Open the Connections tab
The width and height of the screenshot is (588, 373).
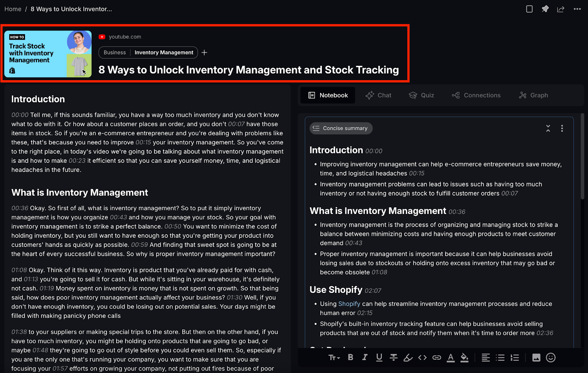pos(476,95)
